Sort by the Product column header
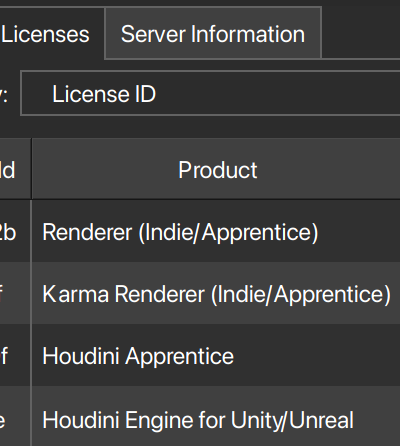This screenshot has height=446, width=400. coord(216,169)
